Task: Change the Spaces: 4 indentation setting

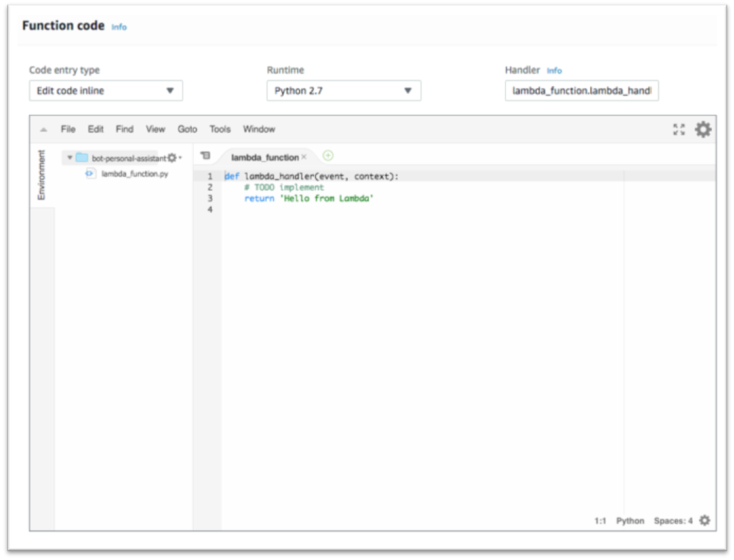Action: (x=673, y=521)
